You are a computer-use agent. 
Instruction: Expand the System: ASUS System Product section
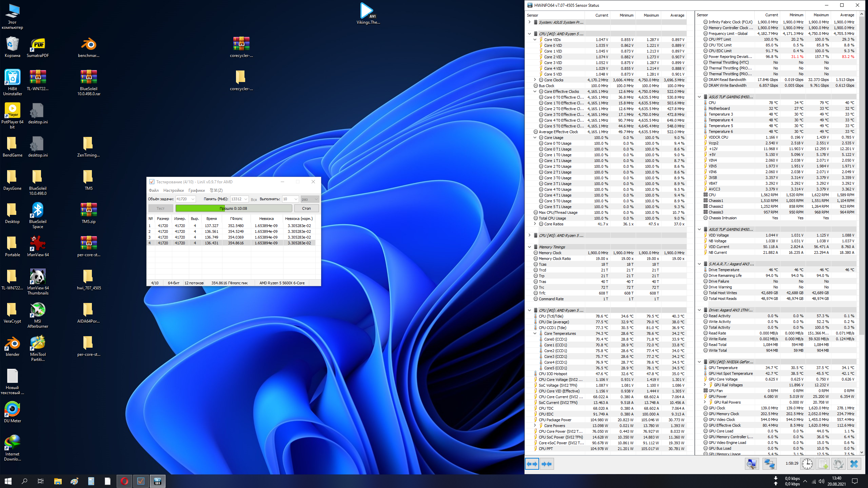coord(530,22)
